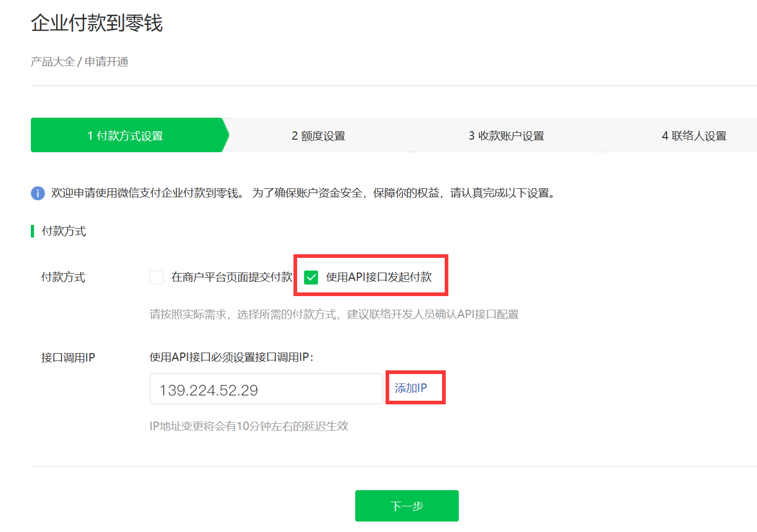Click the blue info icon beside welcome notice
The width and height of the screenshot is (757, 532).
click(38, 193)
